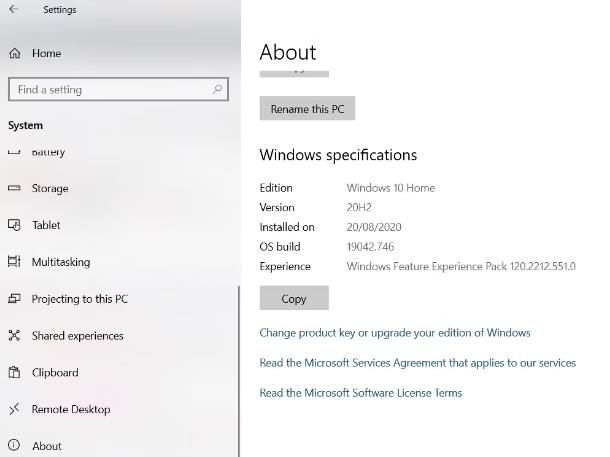This screenshot has height=457, width=610.
Task: Click the 20/08/2020 installed date
Action: tap(374, 227)
